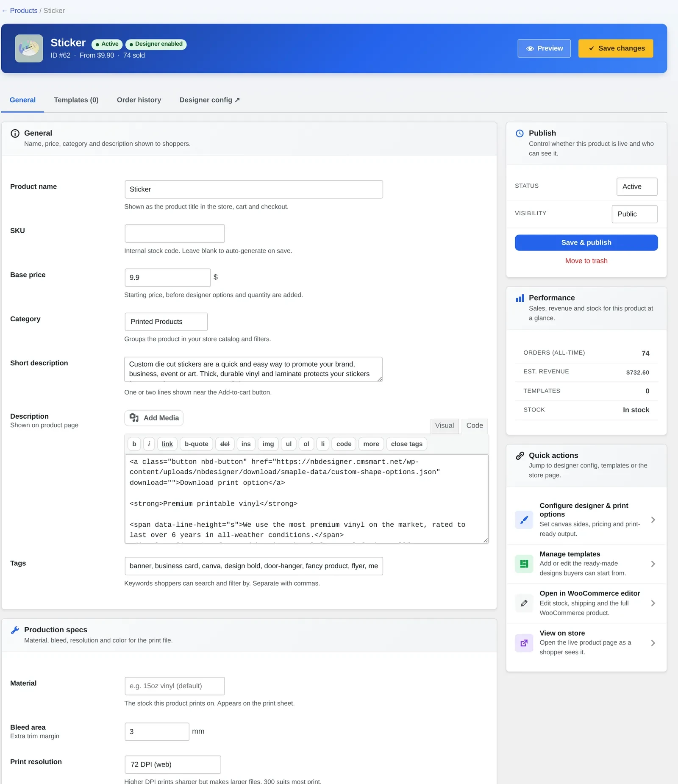Click the li quicktag button
The image size is (678, 784).
point(323,444)
